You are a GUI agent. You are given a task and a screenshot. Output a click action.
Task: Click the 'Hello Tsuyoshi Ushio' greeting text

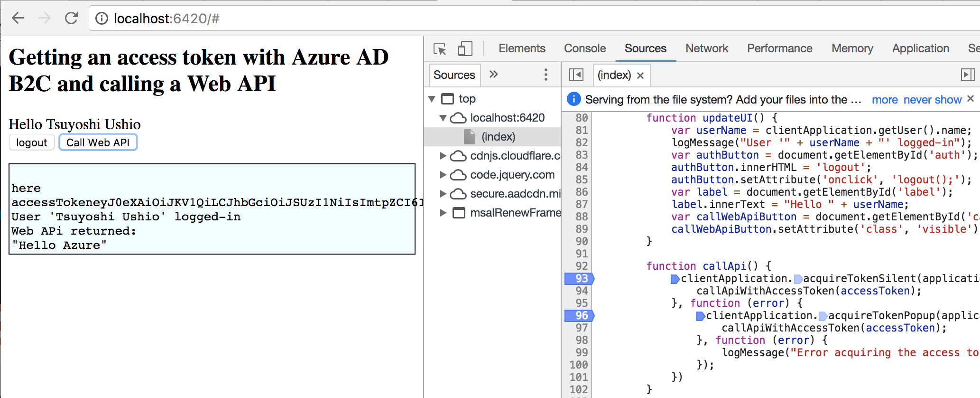click(74, 124)
